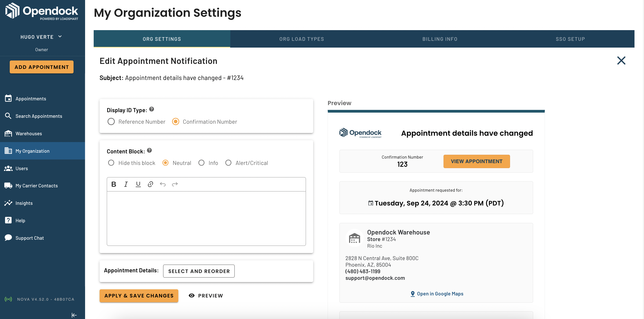Click inside the content block text area
644x319 pixels.
[206, 218]
